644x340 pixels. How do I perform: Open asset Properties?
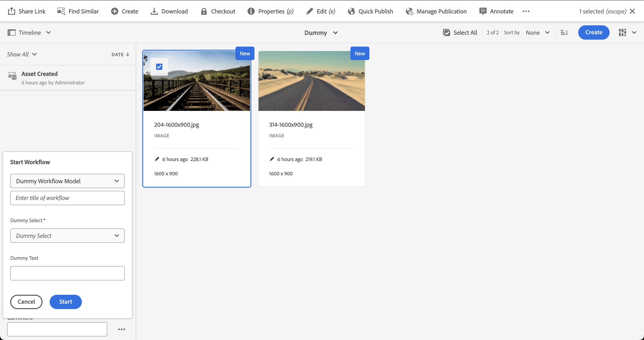pyautogui.click(x=251, y=11)
